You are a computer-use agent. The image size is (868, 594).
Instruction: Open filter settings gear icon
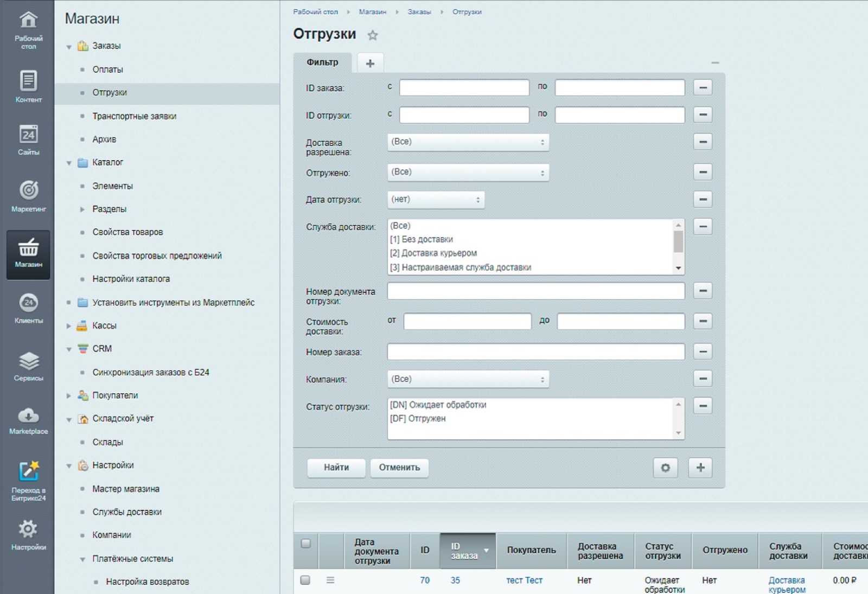coord(665,468)
